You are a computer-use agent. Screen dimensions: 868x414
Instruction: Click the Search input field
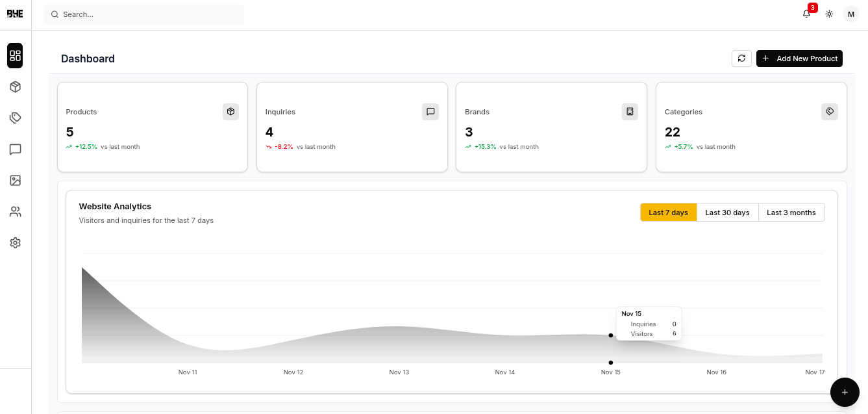point(144,14)
